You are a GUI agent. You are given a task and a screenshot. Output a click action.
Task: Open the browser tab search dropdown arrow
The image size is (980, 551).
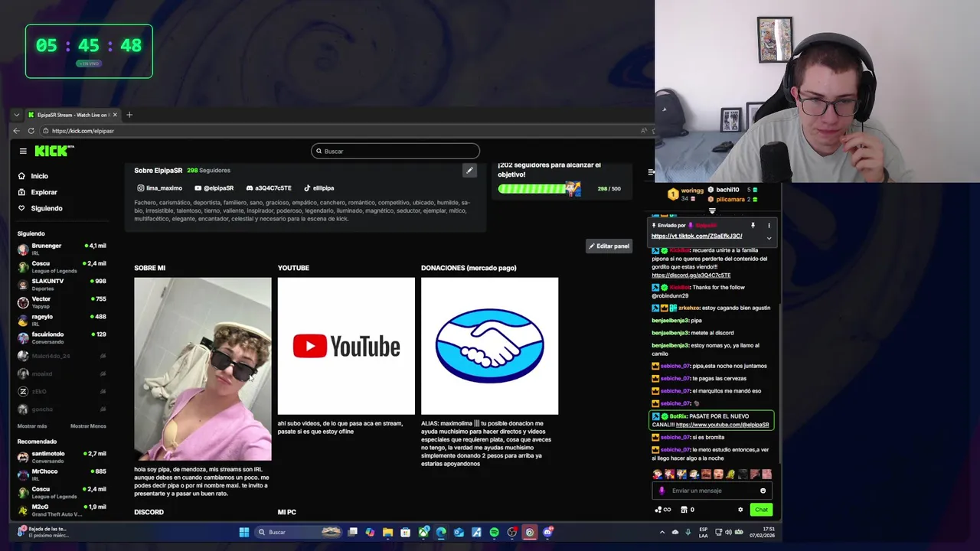coord(16,115)
